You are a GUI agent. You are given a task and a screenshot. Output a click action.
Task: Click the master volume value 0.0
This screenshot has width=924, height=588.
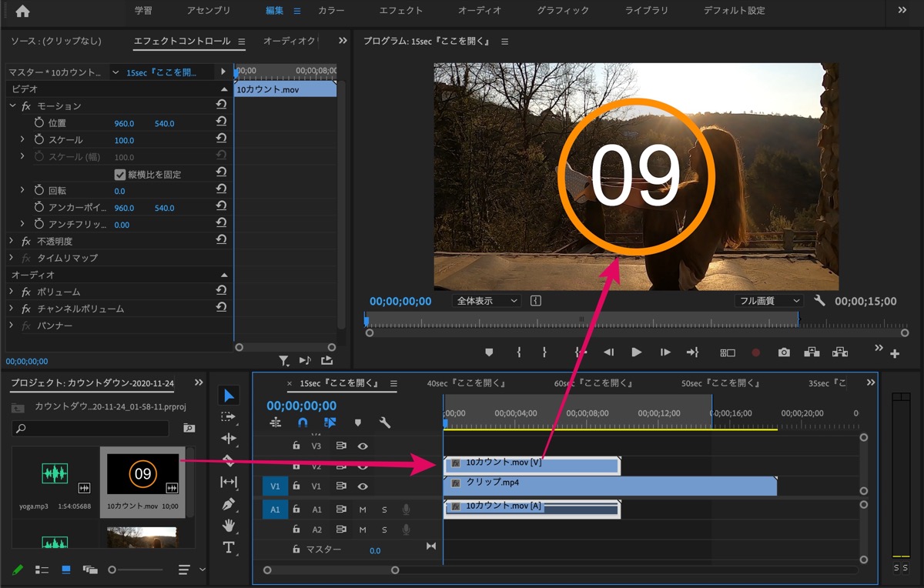coord(375,550)
